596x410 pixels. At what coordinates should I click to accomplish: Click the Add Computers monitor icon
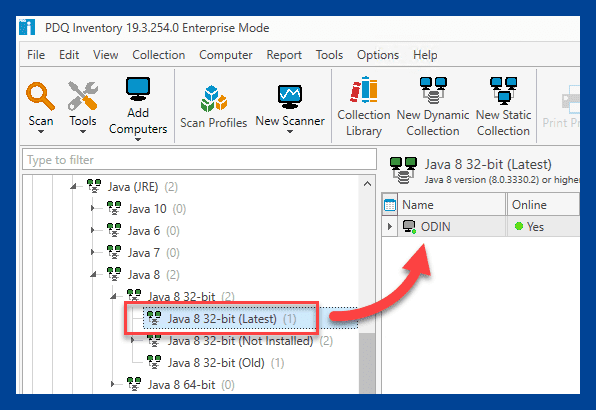[x=138, y=89]
